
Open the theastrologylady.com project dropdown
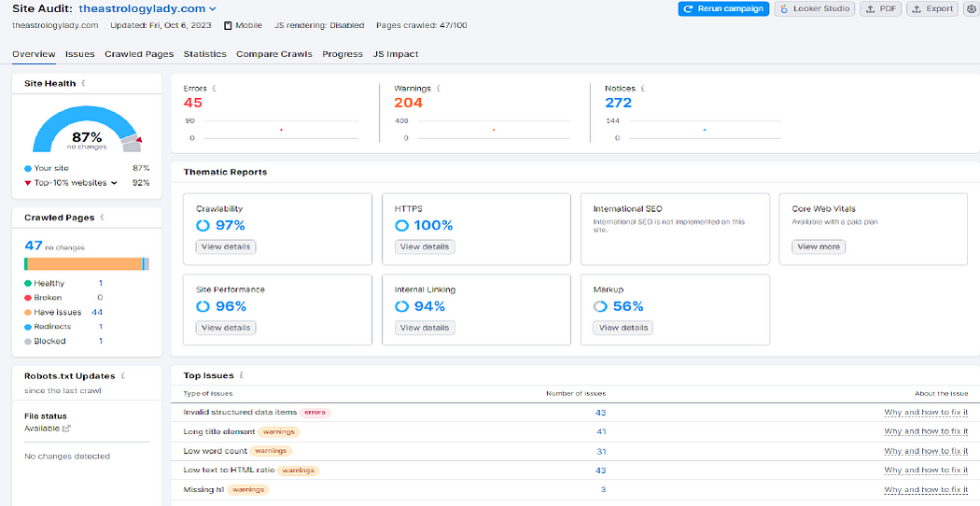coord(147,8)
